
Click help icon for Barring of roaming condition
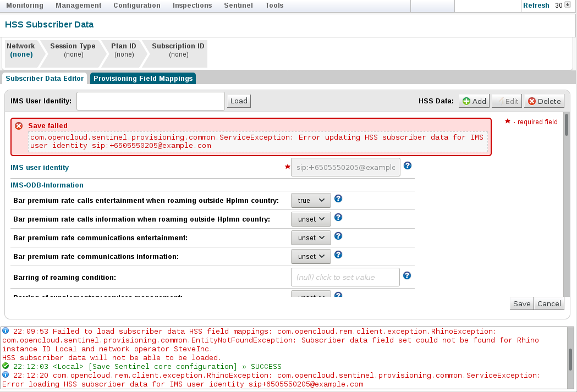coord(407,276)
